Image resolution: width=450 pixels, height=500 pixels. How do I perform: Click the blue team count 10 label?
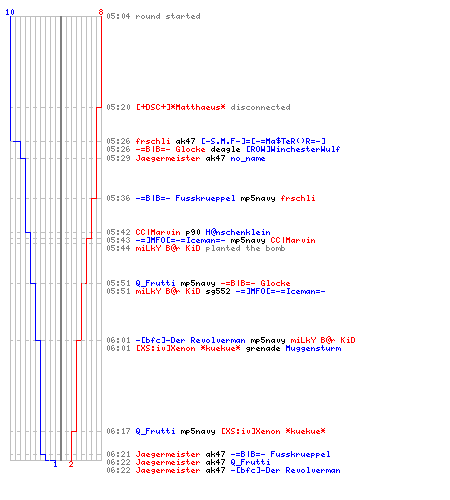coord(10,12)
